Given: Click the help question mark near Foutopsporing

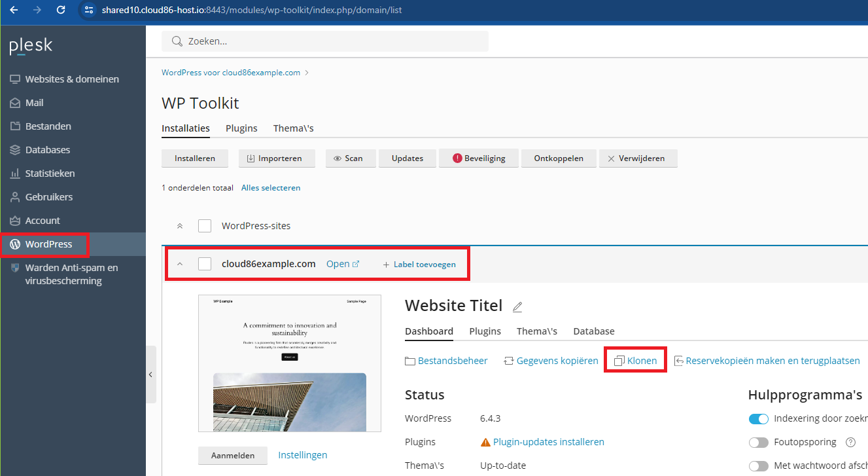Looking at the screenshot, I should click(850, 442).
